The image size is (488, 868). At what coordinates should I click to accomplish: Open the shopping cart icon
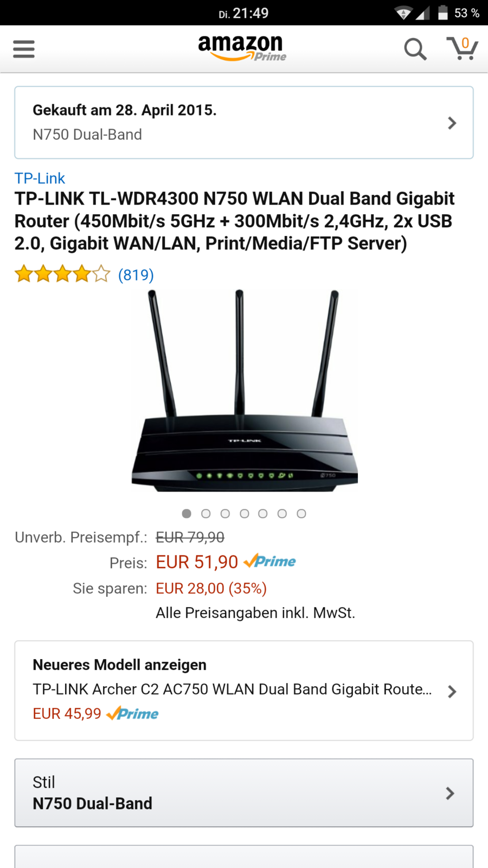(x=462, y=48)
